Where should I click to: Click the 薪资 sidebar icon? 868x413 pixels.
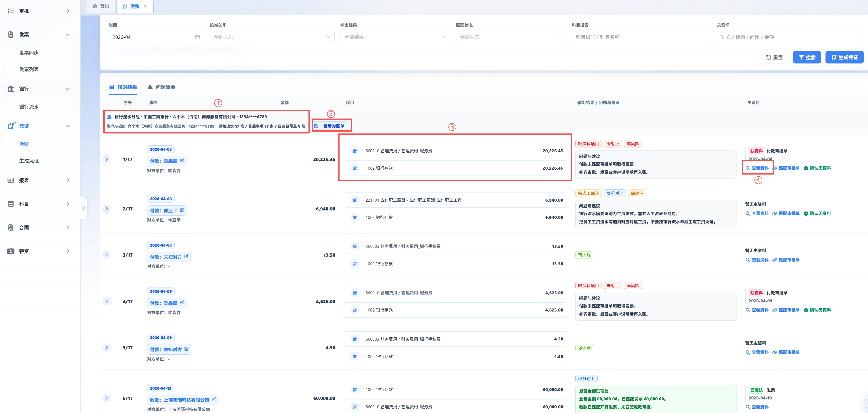tap(11, 251)
